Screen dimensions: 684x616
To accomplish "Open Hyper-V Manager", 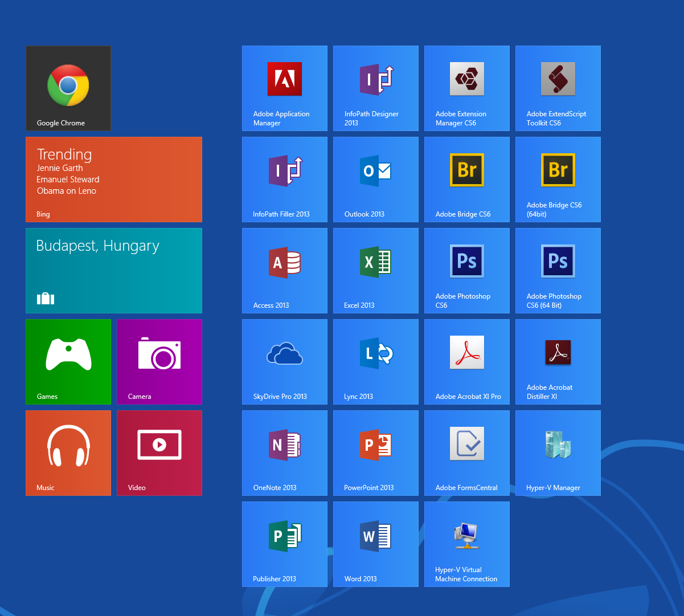I will [558, 452].
